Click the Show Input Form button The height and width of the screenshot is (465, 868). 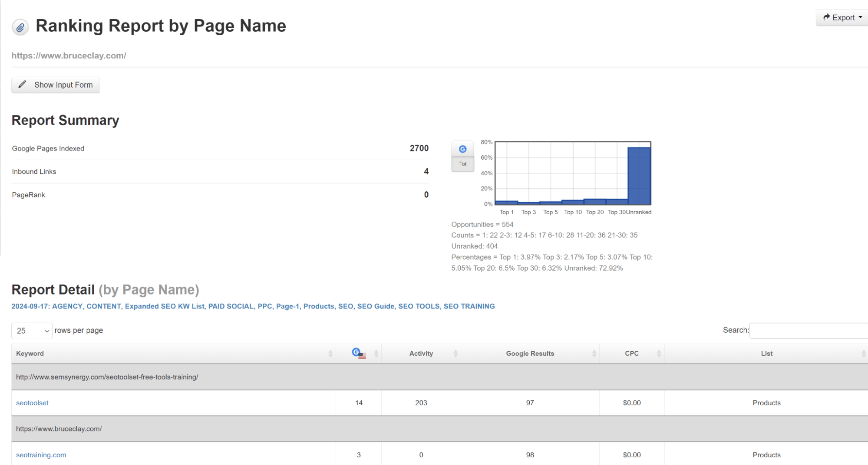(55, 85)
